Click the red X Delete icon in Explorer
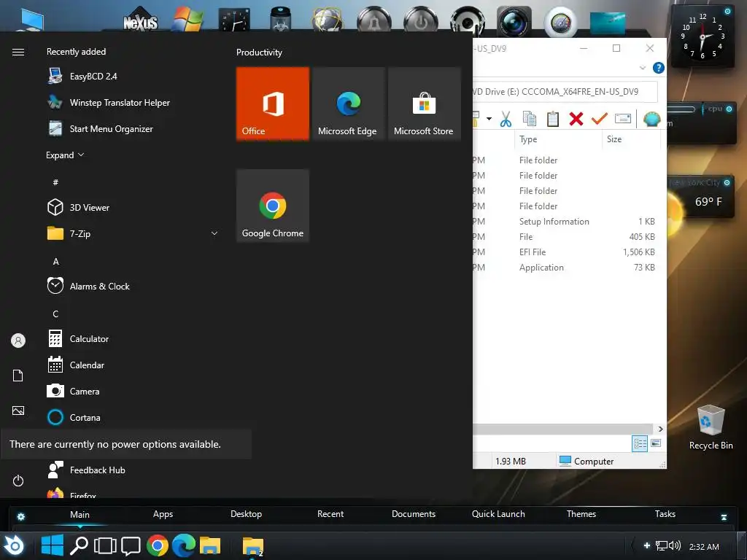The image size is (747, 560). click(576, 119)
